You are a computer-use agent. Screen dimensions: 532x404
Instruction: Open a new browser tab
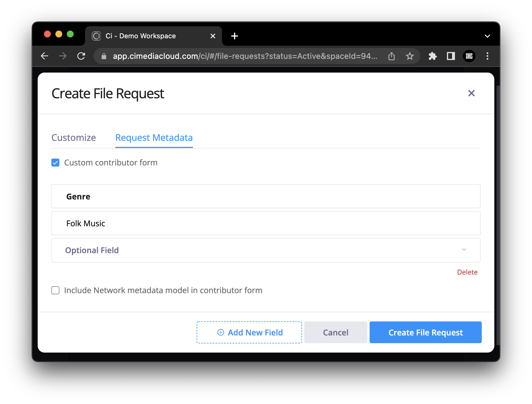235,36
